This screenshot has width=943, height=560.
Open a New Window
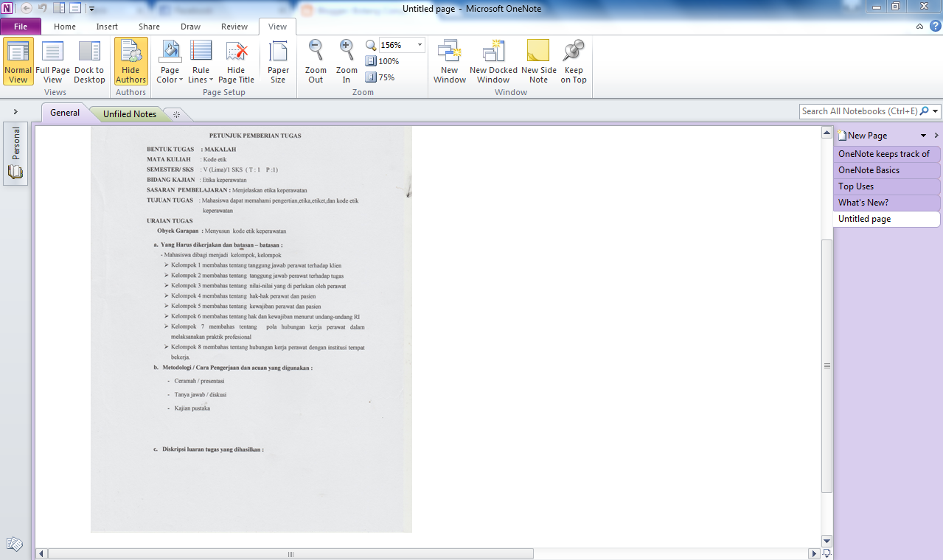tap(450, 63)
